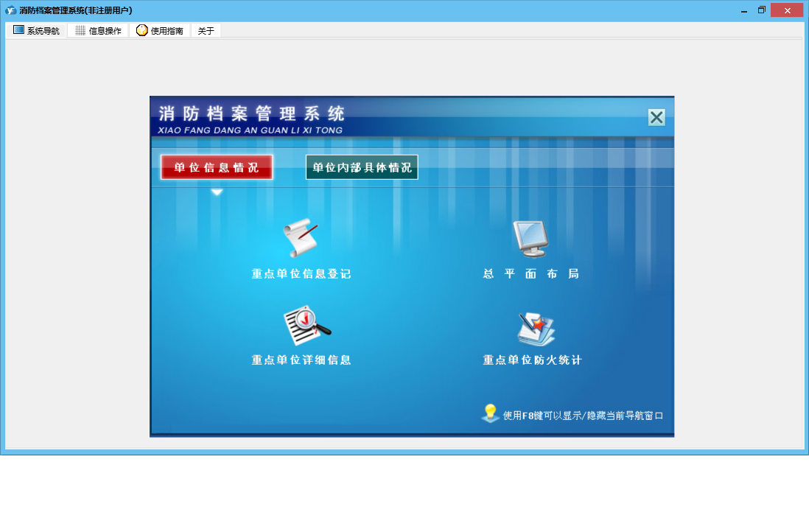Open the 系统导航 menu
The width and height of the screenshot is (809, 532).
[x=36, y=31]
